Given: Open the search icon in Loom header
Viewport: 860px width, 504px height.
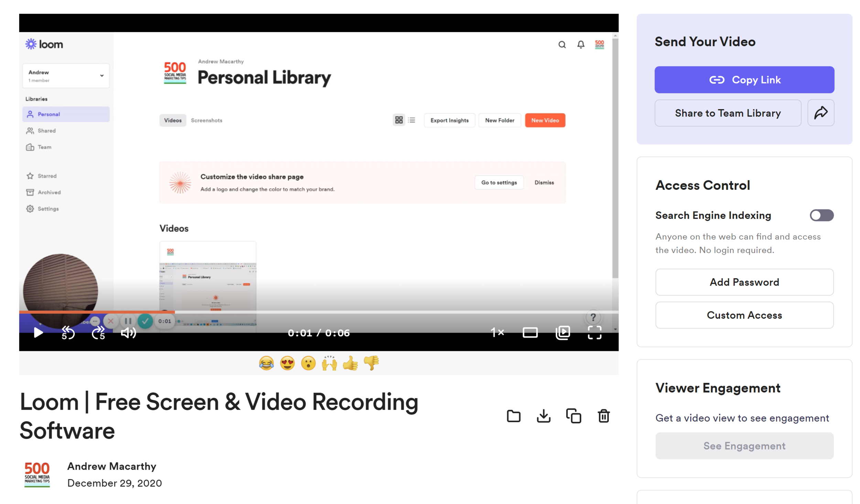Looking at the screenshot, I should coord(562,45).
